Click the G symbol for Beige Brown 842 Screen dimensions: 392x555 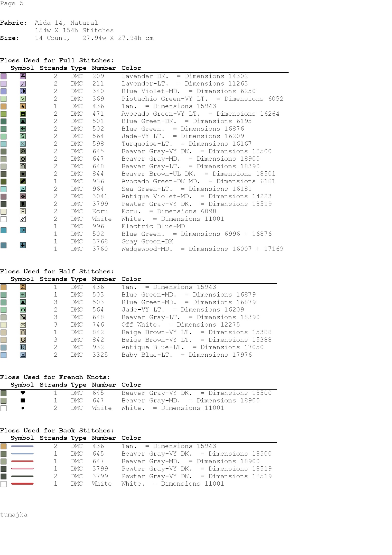23,340
